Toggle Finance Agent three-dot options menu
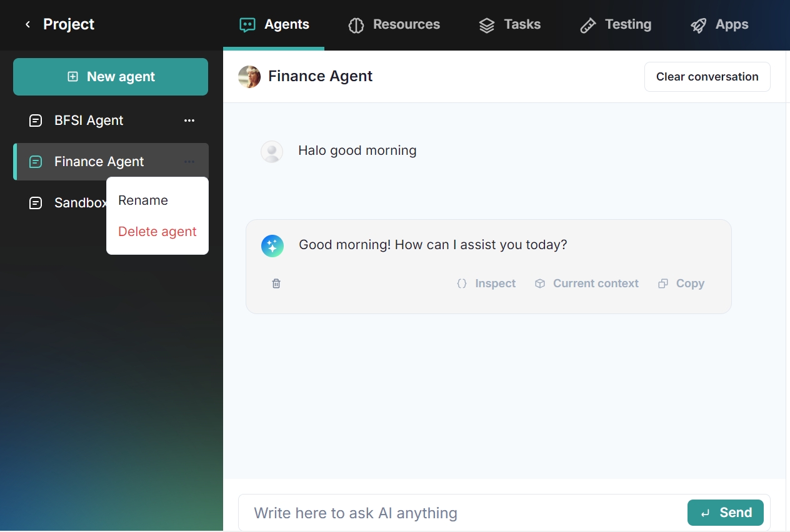The height and width of the screenshot is (532, 790). pos(189,162)
